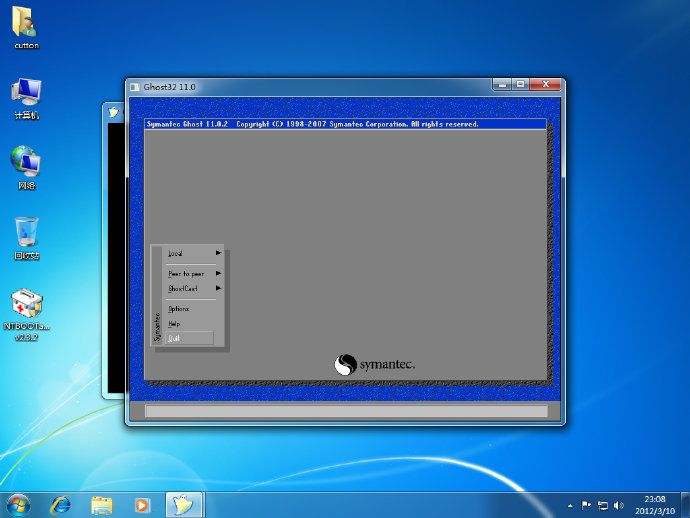Close the Ghost32 11.0 window

point(546,84)
